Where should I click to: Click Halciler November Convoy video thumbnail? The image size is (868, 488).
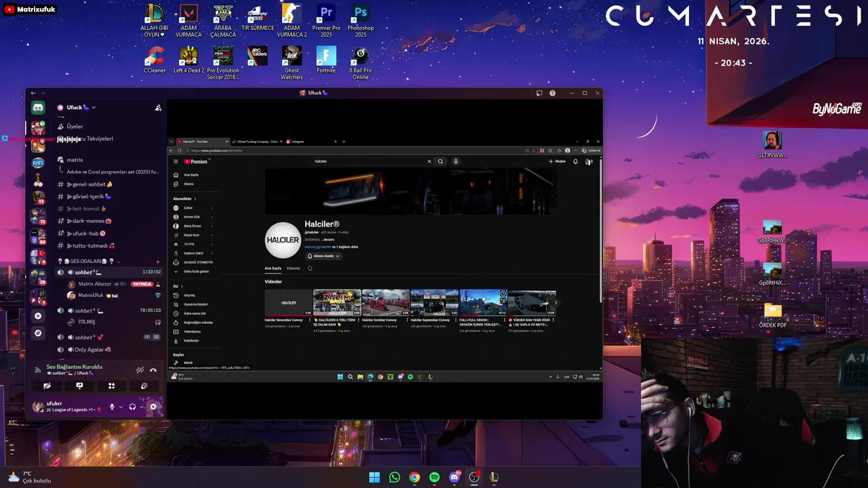click(288, 302)
